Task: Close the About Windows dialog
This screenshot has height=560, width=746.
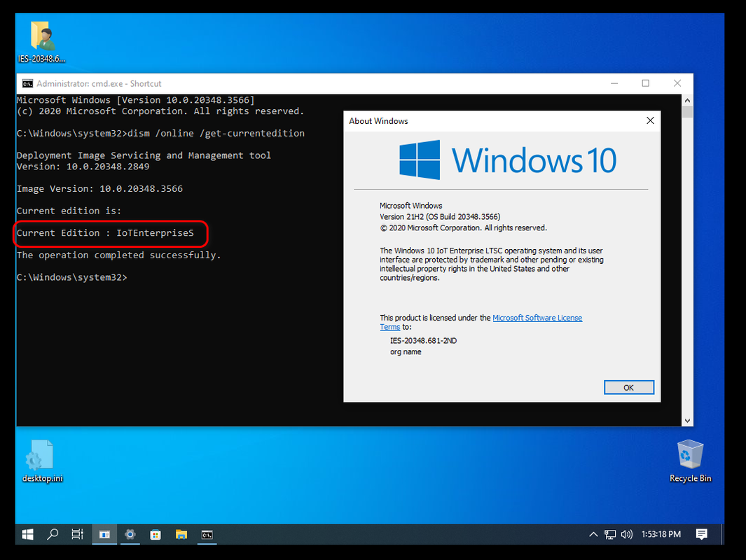Action: [x=650, y=120]
